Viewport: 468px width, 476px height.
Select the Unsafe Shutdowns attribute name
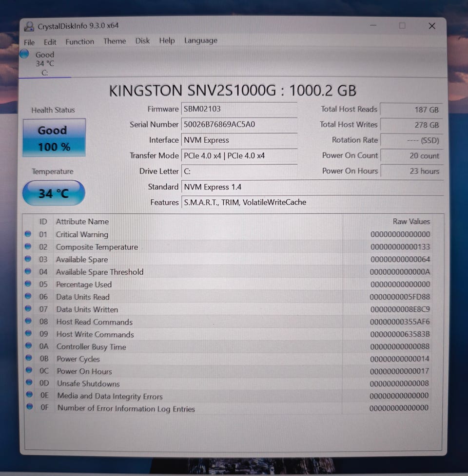[88, 384]
